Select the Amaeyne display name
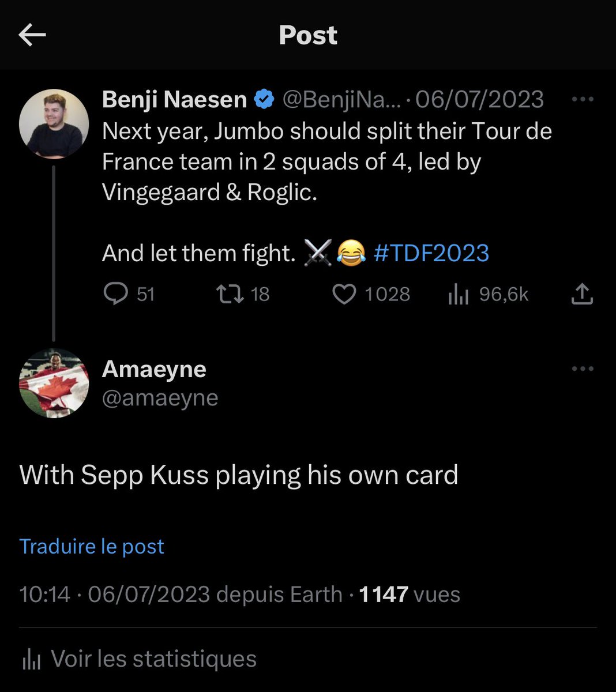The width and height of the screenshot is (616, 692). [x=154, y=369]
